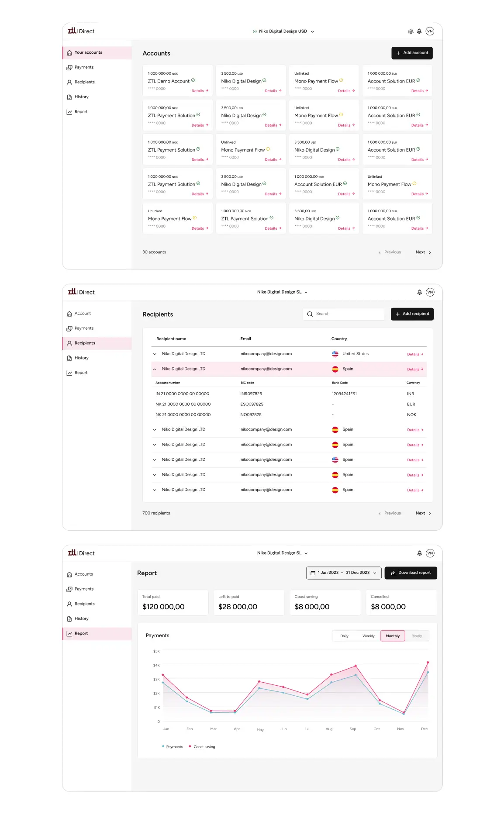This screenshot has height=815, width=504.
Task: Click the download icon on Download report
Action: point(393,573)
